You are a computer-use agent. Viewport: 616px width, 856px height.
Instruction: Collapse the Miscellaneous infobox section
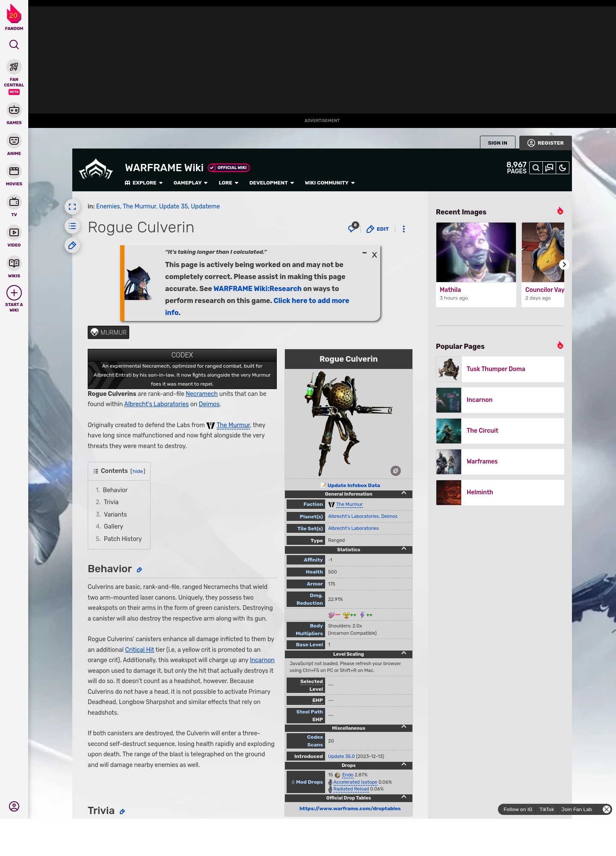pyautogui.click(x=404, y=728)
